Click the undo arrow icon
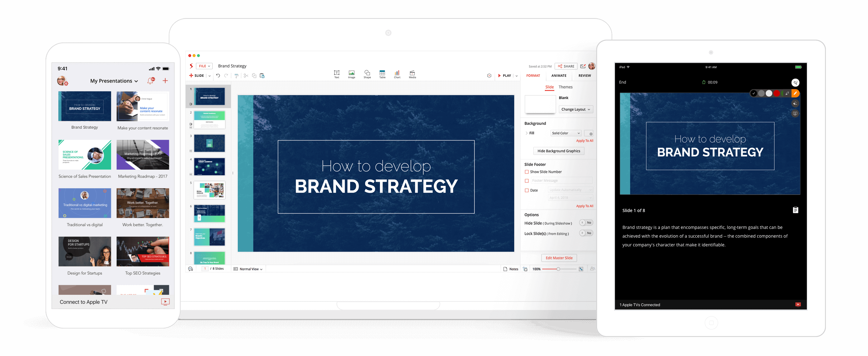Screen dimensions: 868x356 coord(218,76)
